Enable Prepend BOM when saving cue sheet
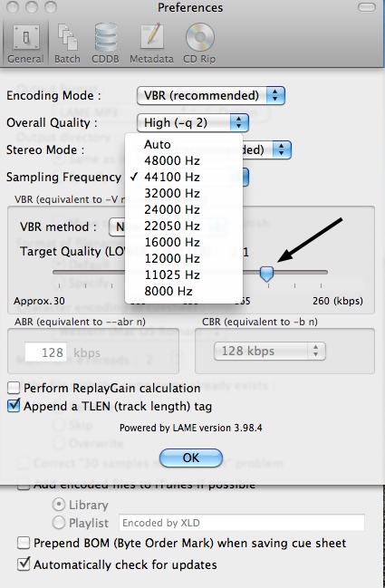 24,543
